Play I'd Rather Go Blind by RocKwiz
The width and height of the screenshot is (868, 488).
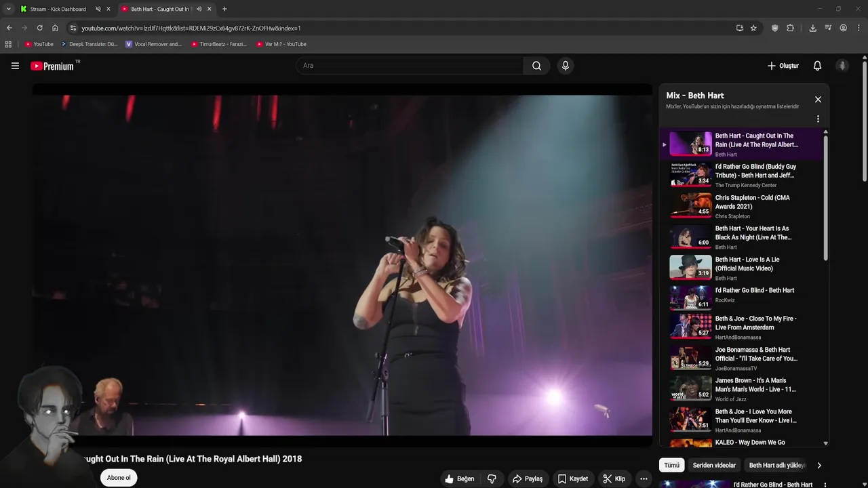741,298
